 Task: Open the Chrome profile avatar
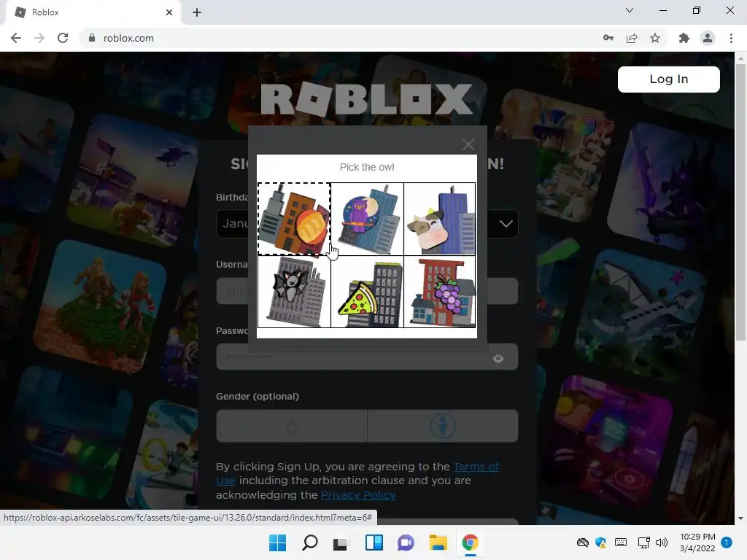[x=708, y=38]
